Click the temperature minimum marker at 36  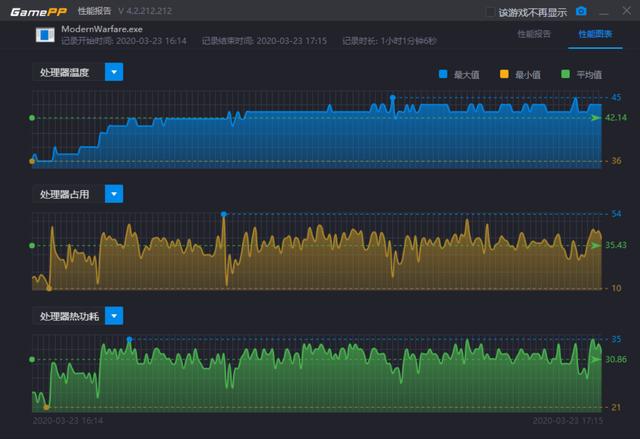[x=32, y=161]
